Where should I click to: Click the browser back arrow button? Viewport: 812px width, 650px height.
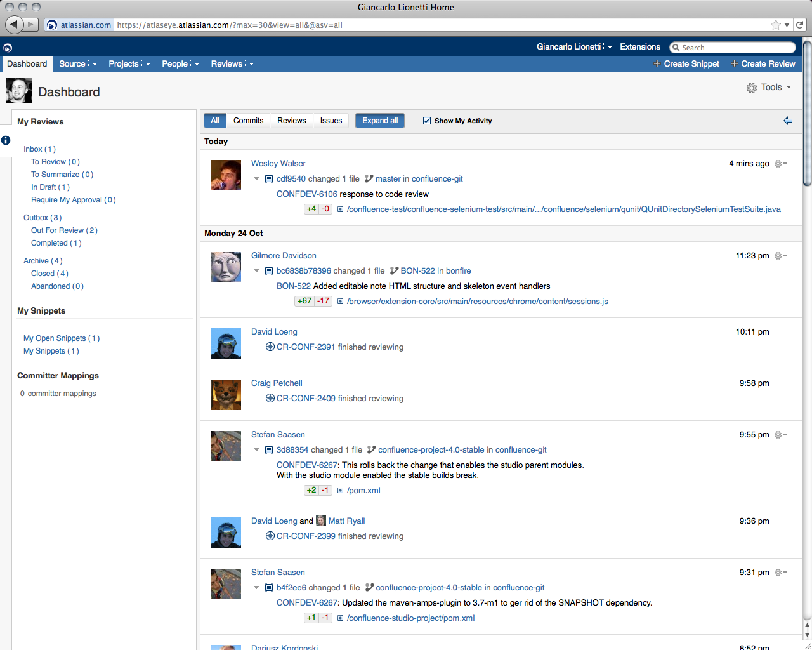click(14, 25)
